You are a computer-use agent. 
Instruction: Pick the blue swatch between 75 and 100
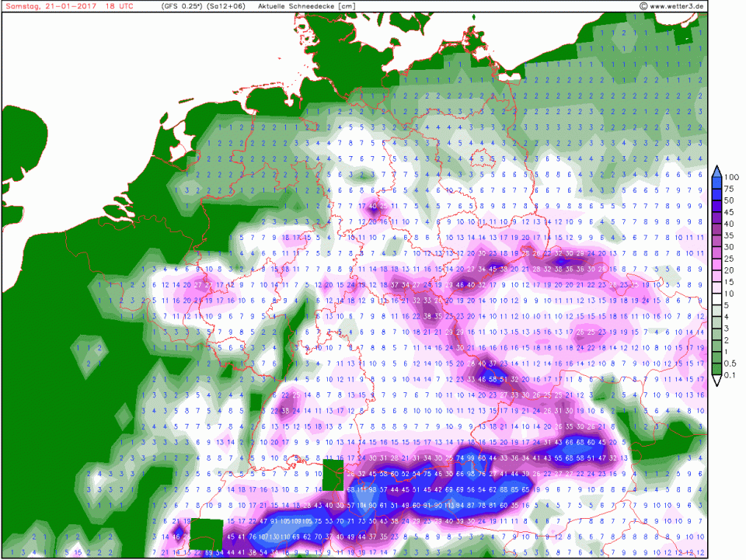tap(718, 183)
